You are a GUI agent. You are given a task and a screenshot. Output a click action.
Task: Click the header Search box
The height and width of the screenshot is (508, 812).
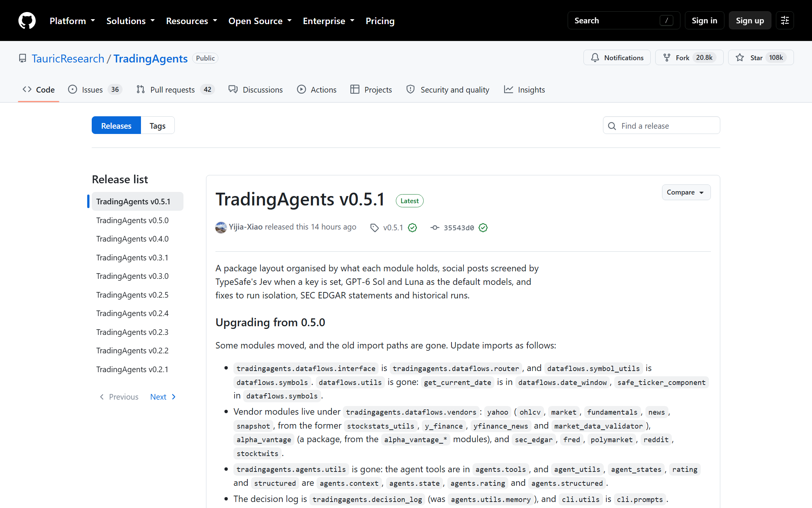(624, 20)
